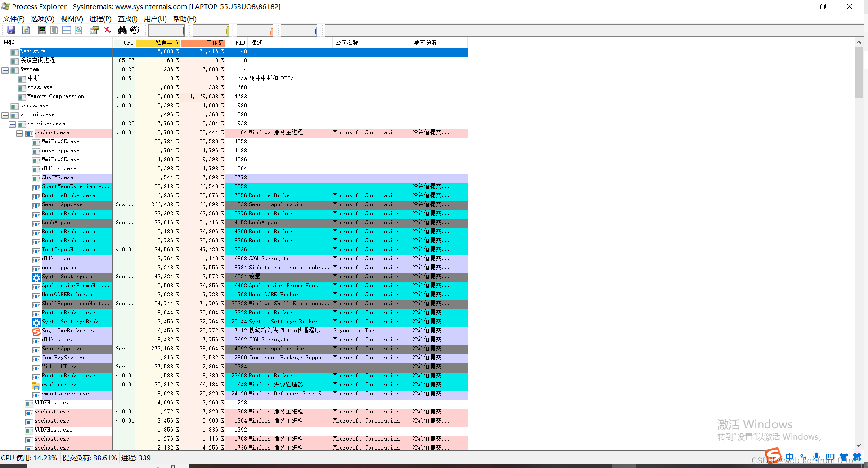Select the Video.UI.exe process row
Image resolution: width=868 pixels, height=468 pixels.
234,367
